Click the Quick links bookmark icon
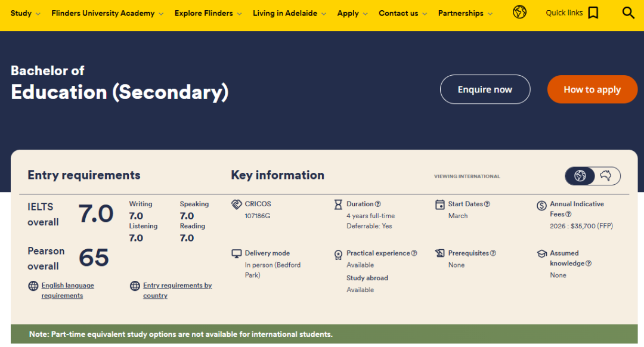The image size is (644, 347). click(x=593, y=13)
